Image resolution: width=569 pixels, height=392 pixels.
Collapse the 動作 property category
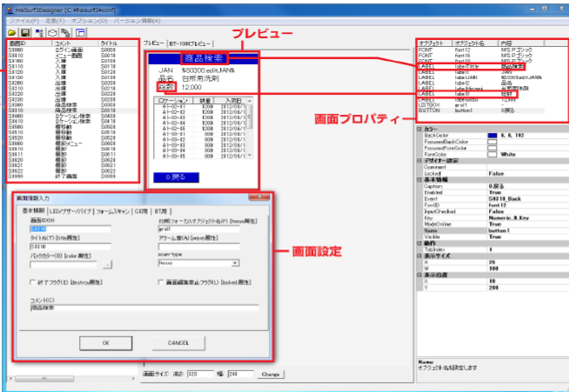[x=419, y=243]
